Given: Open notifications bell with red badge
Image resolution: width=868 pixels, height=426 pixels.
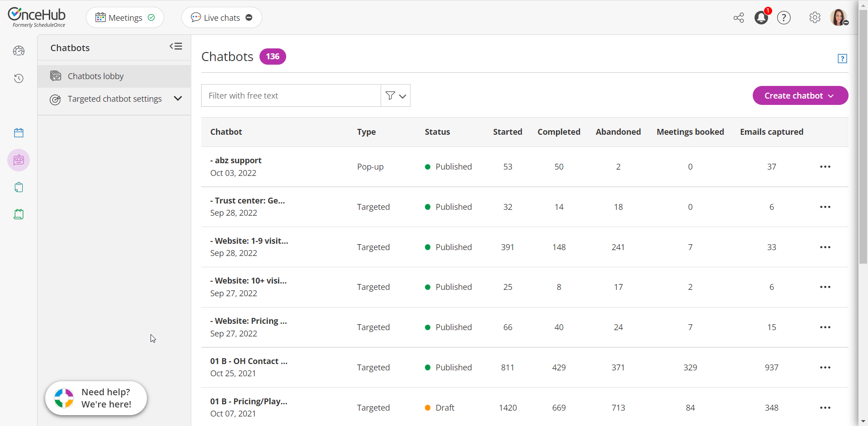Looking at the screenshot, I should [x=761, y=18].
